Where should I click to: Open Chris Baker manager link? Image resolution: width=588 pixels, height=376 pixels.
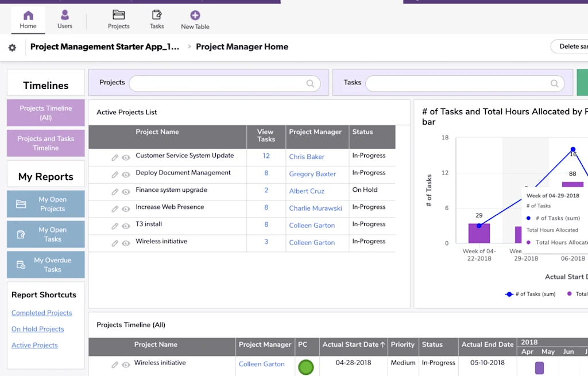(307, 157)
